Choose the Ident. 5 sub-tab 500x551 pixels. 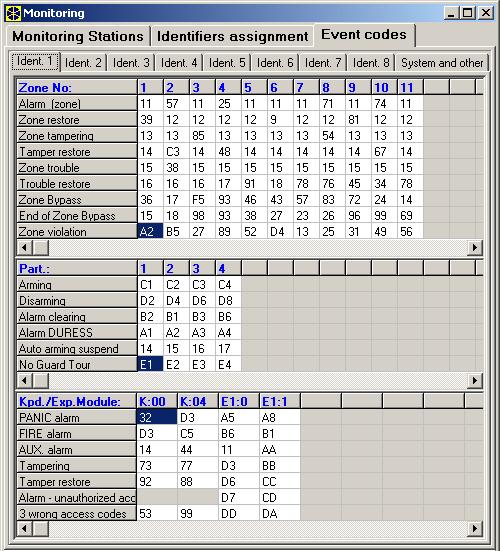(x=227, y=63)
